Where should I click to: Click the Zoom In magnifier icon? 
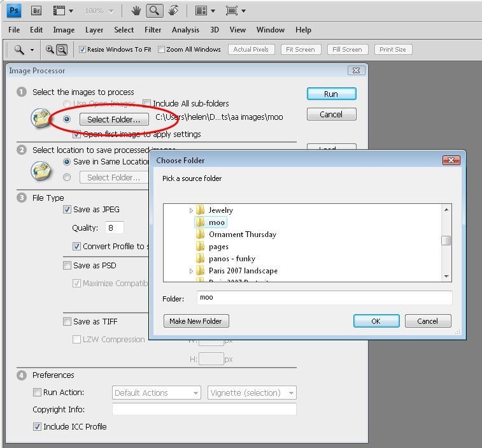[x=50, y=49]
